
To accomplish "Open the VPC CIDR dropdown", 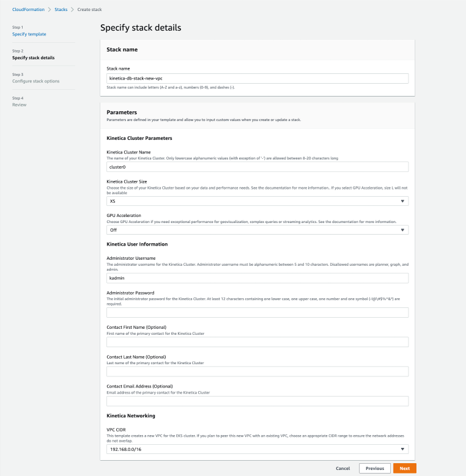I will [x=257, y=449].
